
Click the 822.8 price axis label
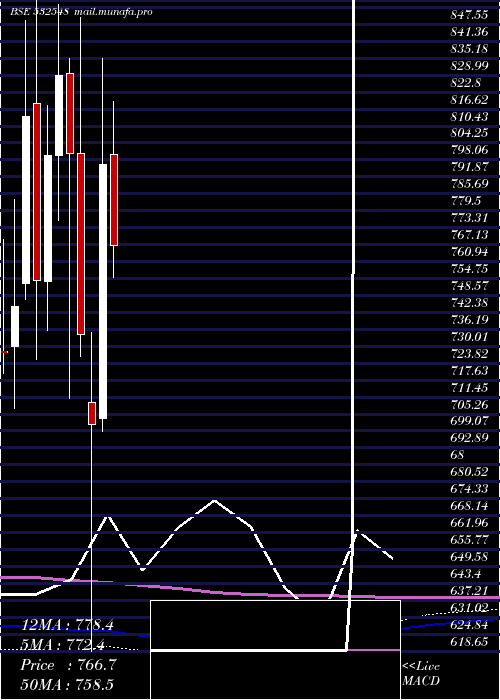tap(466, 83)
